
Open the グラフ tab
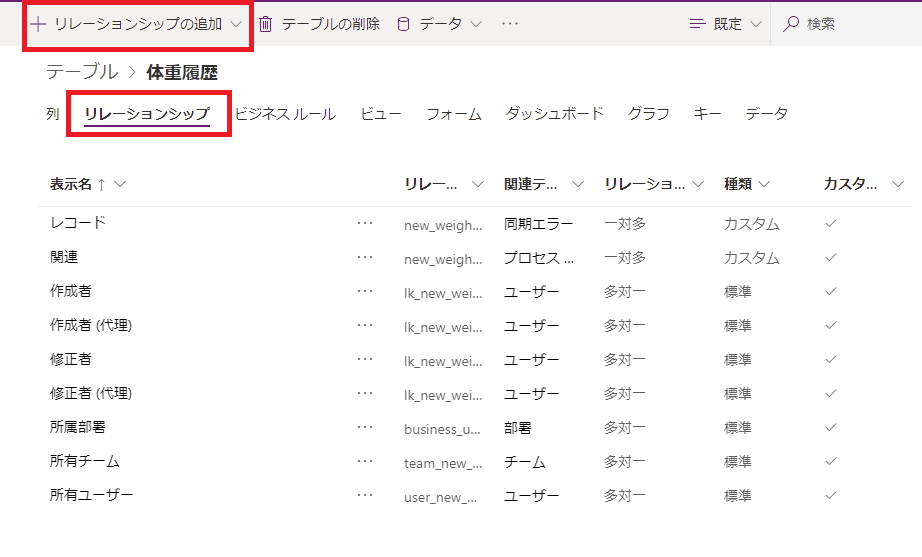tap(649, 114)
